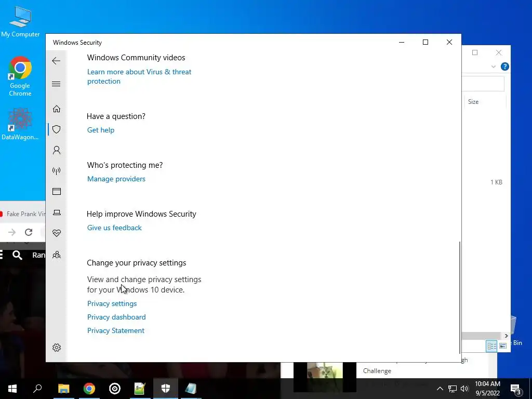Click the browser reload button
Image resolution: width=532 pixels, height=399 pixels.
pyautogui.click(x=29, y=232)
